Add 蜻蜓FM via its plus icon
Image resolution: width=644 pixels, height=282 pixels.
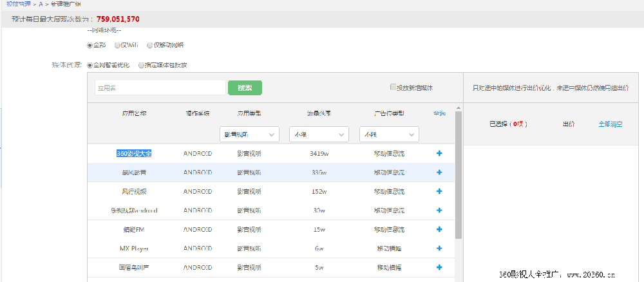439,229
